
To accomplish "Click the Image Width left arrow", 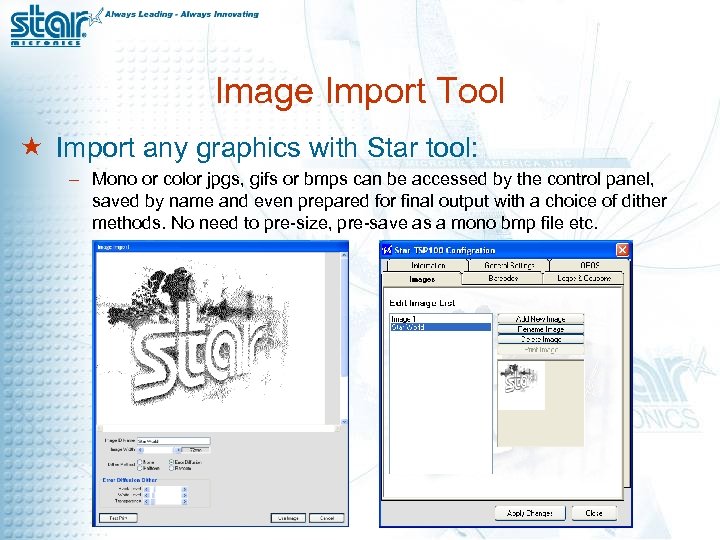I will pos(141,450).
